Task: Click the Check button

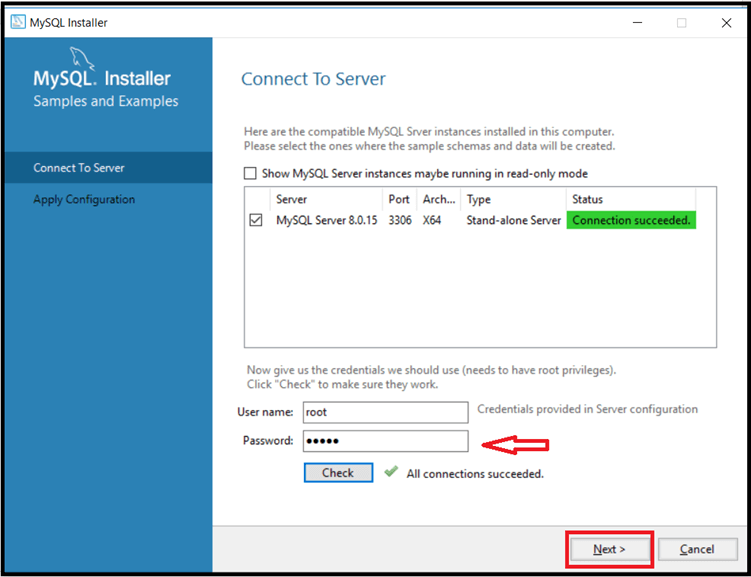Action: pyautogui.click(x=338, y=473)
